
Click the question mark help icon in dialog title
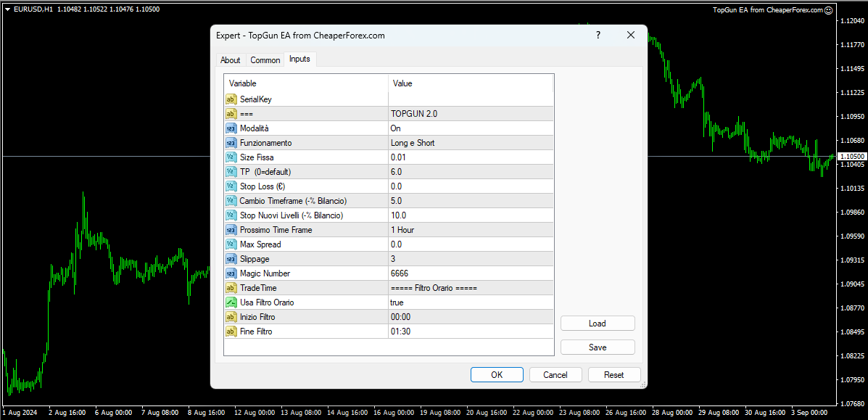[x=598, y=35]
